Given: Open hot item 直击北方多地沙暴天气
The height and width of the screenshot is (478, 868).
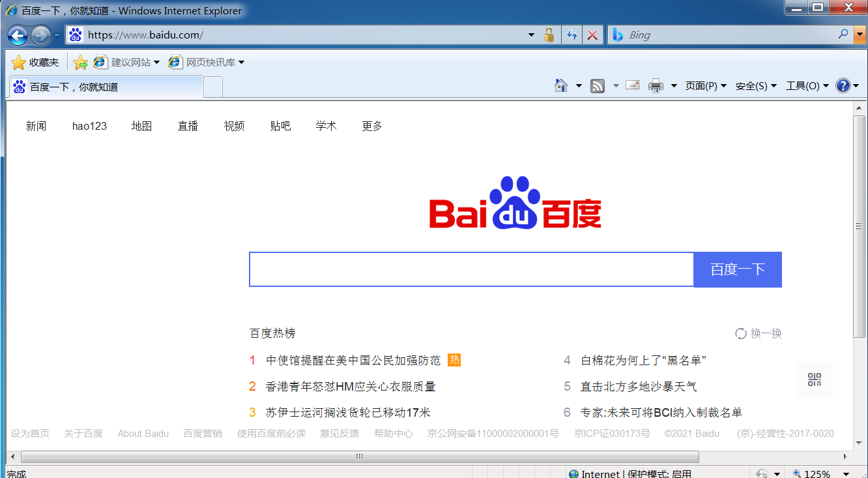Looking at the screenshot, I should point(639,387).
